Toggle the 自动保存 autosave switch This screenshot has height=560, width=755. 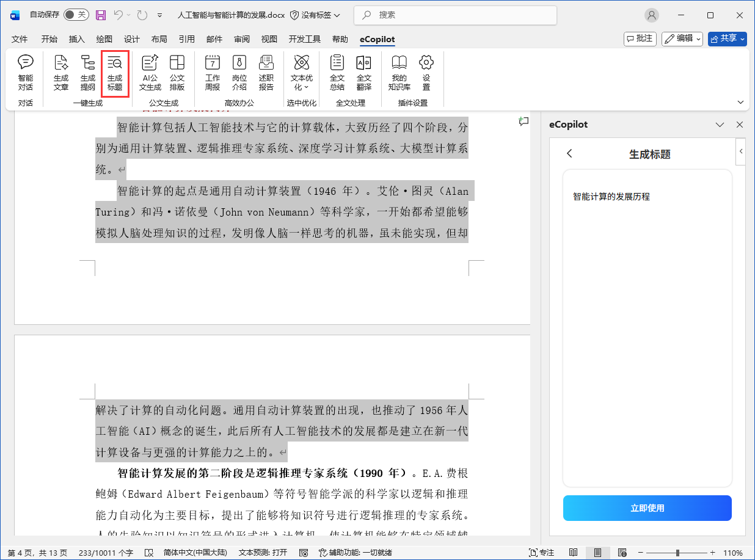[76, 15]
